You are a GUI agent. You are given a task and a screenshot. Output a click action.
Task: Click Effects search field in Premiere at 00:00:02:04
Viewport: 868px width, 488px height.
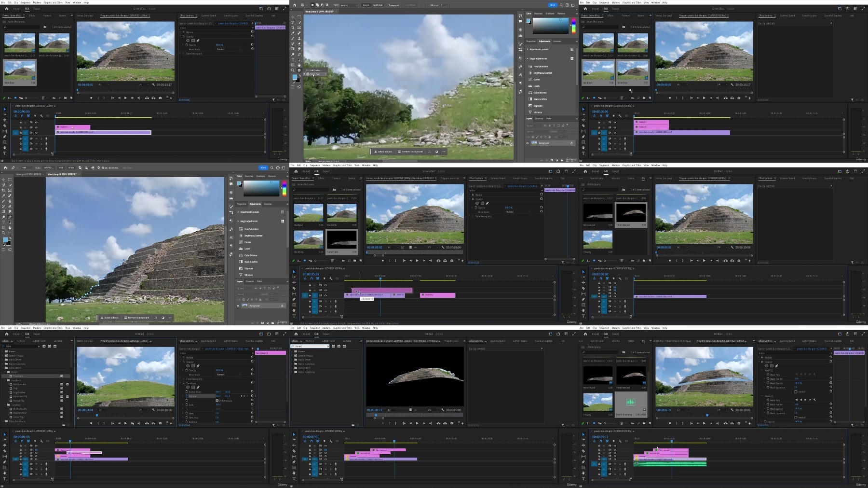coord(20,346)
